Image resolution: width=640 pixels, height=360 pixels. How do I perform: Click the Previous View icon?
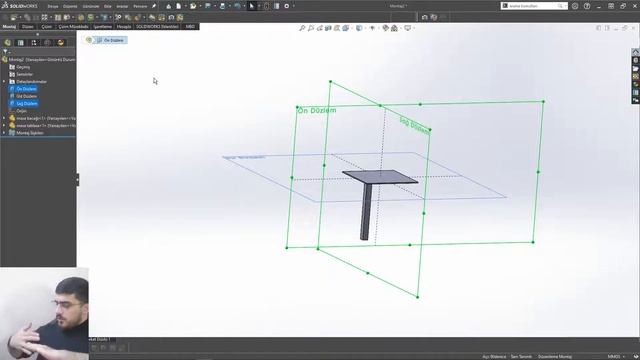click(320, 28)
